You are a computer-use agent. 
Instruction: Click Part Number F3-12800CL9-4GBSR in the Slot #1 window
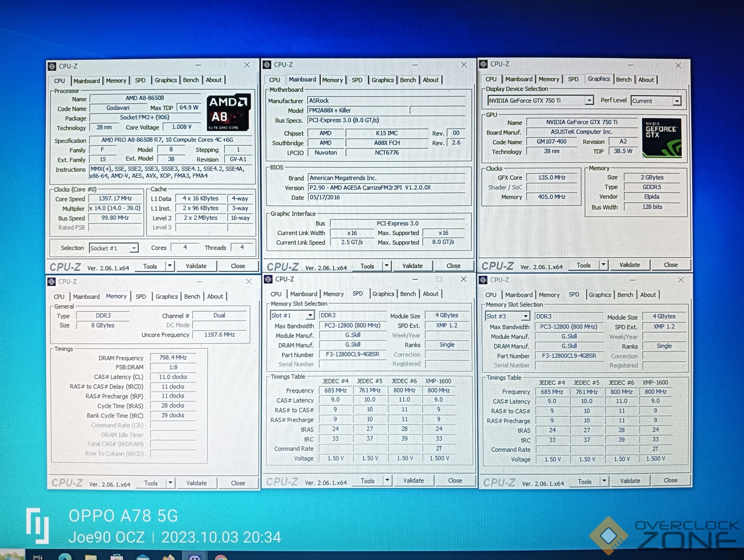point(352,354)
